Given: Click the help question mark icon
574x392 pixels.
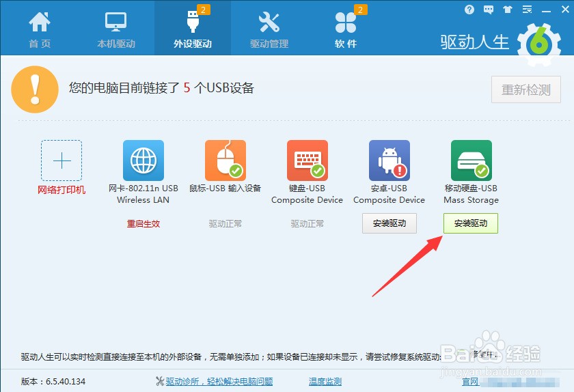Looking at the screenshot, I should [x=469, y=10].
